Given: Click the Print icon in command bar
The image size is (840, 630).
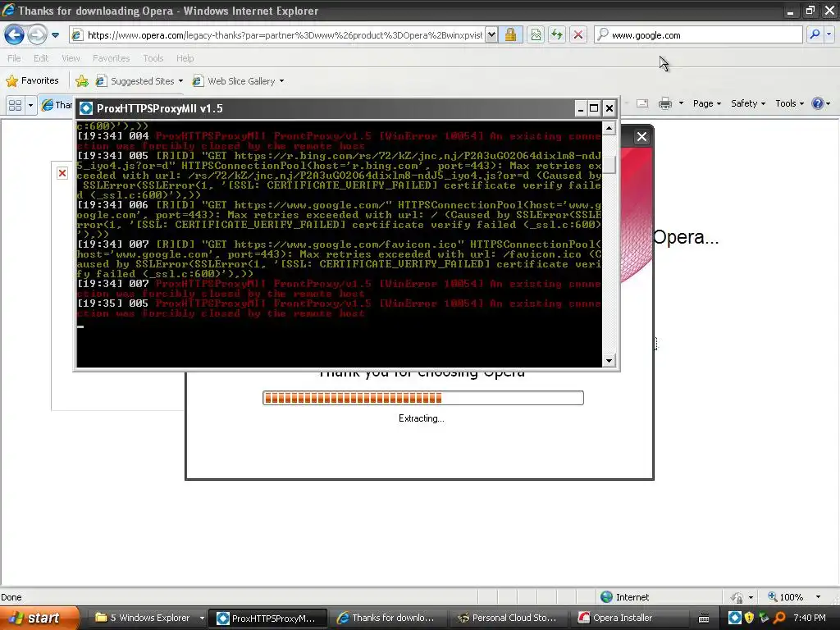Looking at the screenshot, I should tap(665, 103).
